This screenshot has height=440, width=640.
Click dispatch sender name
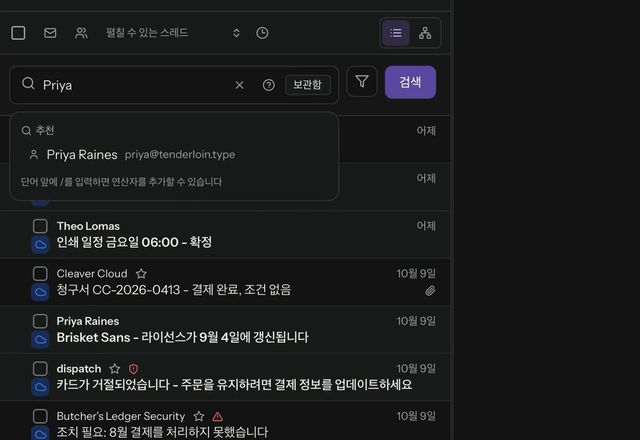point(79,369)
